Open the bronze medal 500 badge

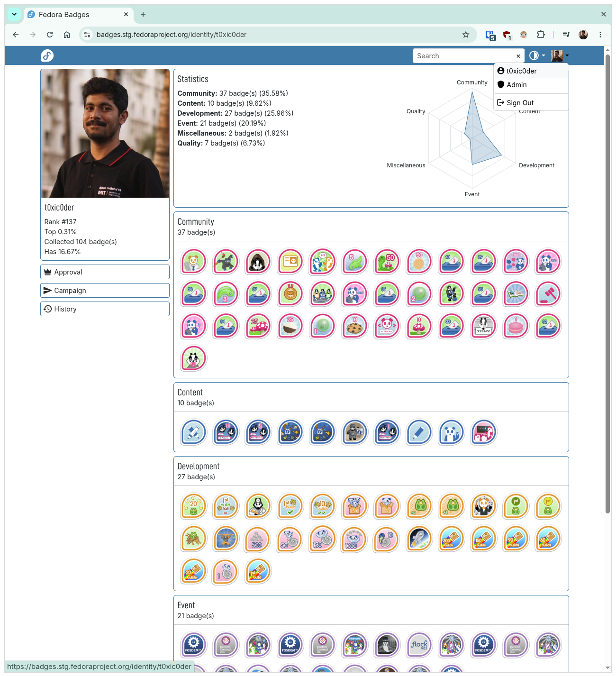(290, 294)
